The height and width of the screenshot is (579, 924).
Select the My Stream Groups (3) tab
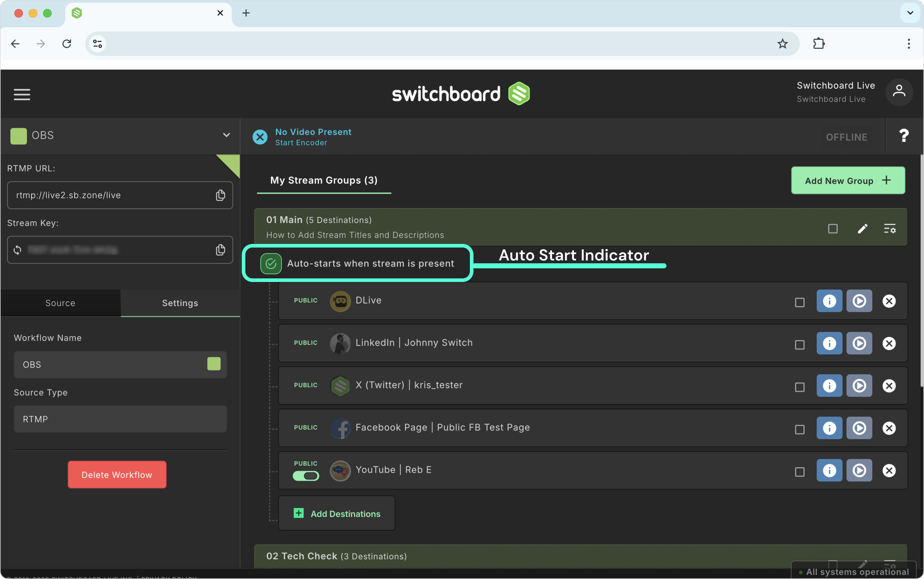pos(324,180)
